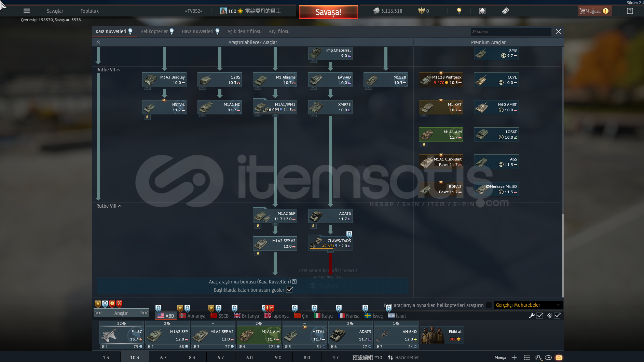Image resolution: width=644 pixels, height=362 pixels.
Task: Open the Savaşlar menu
Action: [55, 11]
